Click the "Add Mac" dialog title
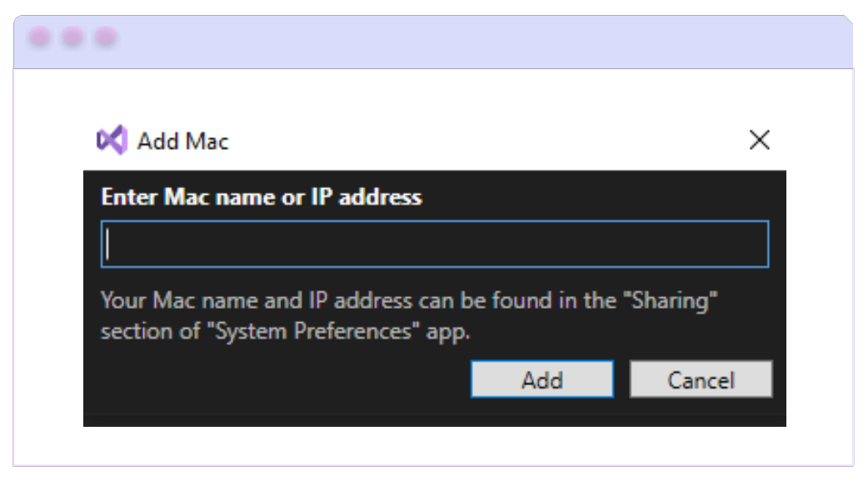Image resolution: width=868 pixels, height=486 pixels. click(x=182, y=141)
